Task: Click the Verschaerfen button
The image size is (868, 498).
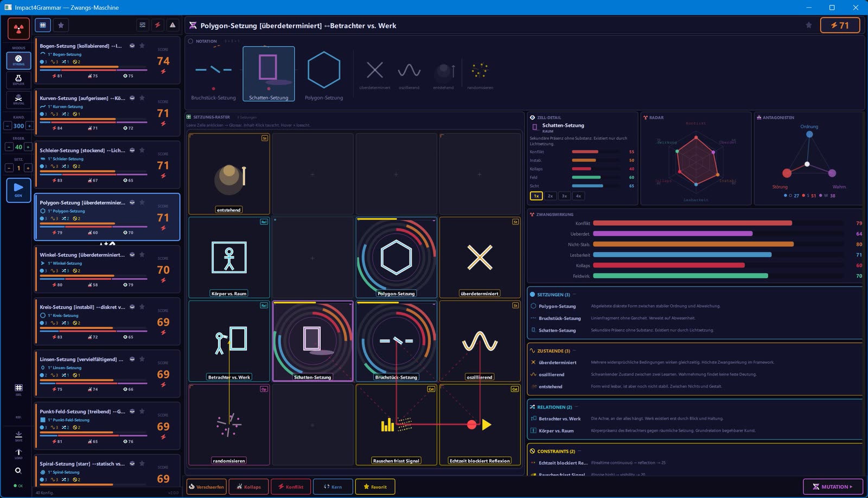Action: 206,487
